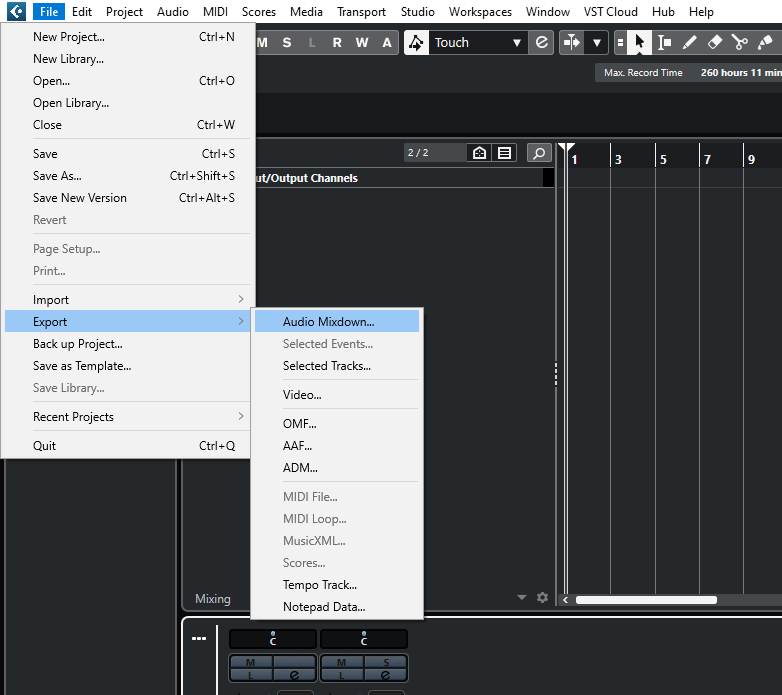This screenshot has height=695, width=782.
Task: Enable Listen 'L' on first mixer channel
Action: [x=251, y=675]
